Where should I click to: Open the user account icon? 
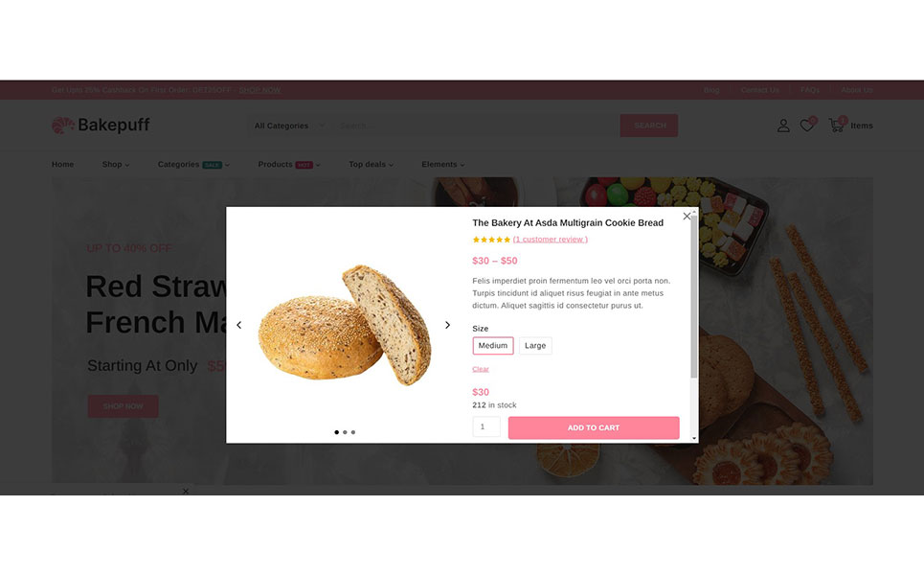click(783, 126)
